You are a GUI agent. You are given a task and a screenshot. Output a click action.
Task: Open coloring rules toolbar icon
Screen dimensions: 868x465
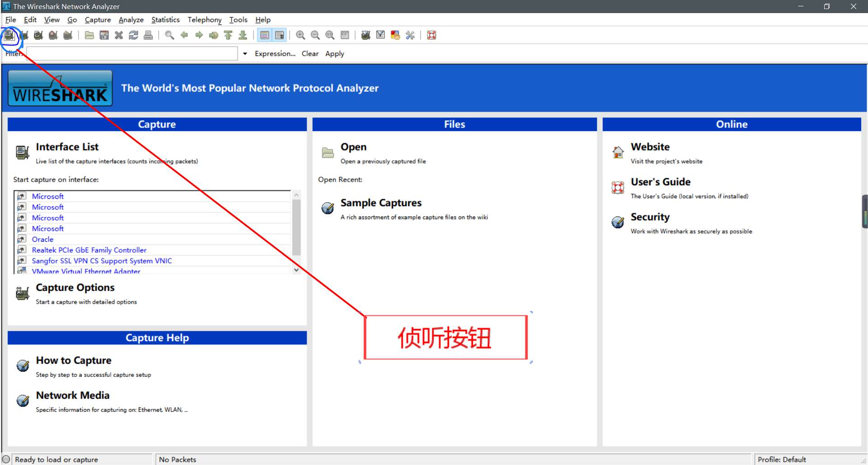coord(395,35)
